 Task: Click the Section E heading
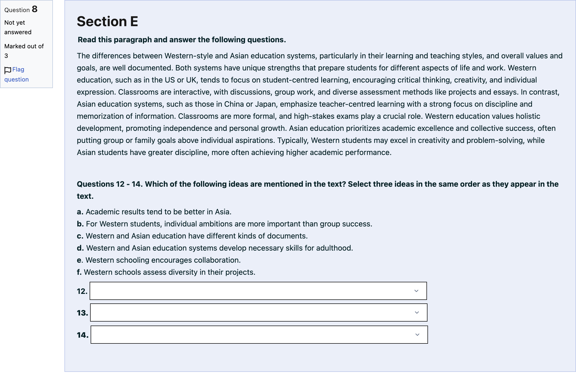107,21
